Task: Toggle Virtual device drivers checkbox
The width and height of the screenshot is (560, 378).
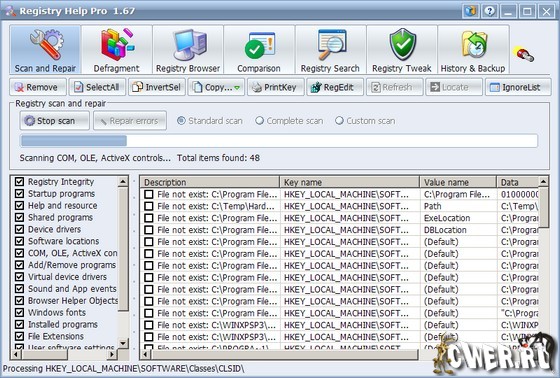Action: click(19, 277)
